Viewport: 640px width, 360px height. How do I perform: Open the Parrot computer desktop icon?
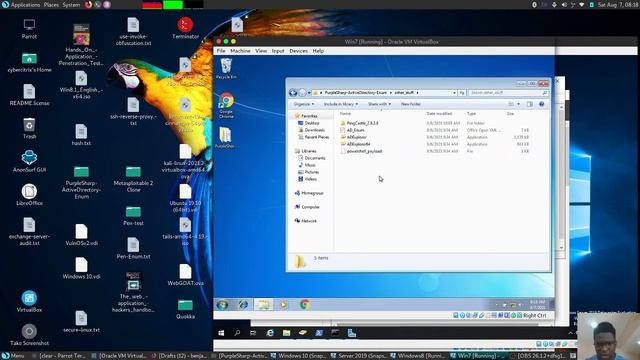pyautogui.click(x=29, y=29)
